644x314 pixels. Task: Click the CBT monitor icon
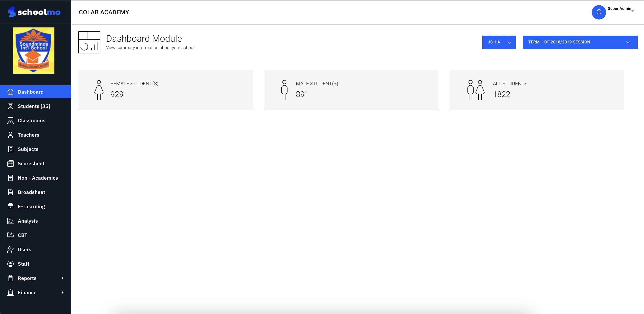10,235
